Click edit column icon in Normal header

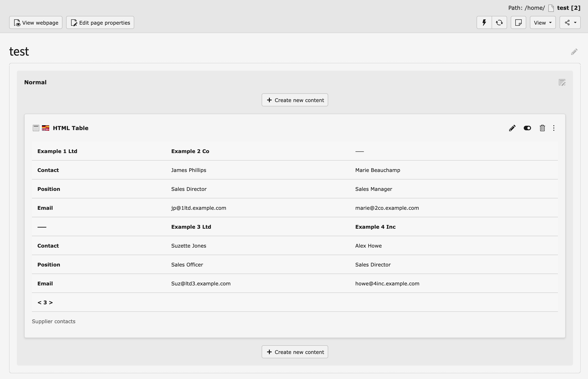(562, 82)
